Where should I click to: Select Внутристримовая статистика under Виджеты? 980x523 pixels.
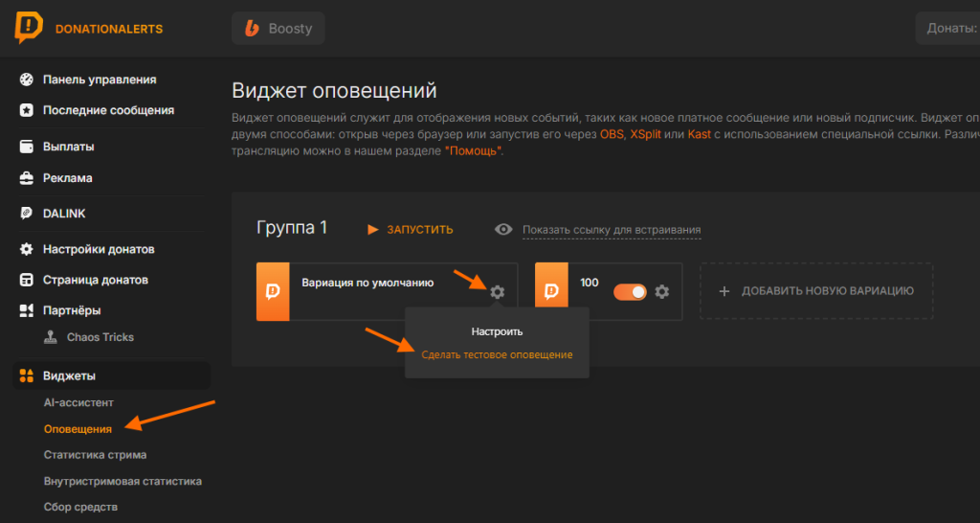coord(122,482)
